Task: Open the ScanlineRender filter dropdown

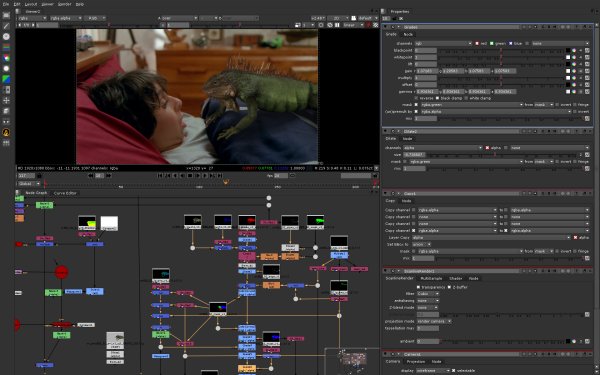Action: (428, 294)
